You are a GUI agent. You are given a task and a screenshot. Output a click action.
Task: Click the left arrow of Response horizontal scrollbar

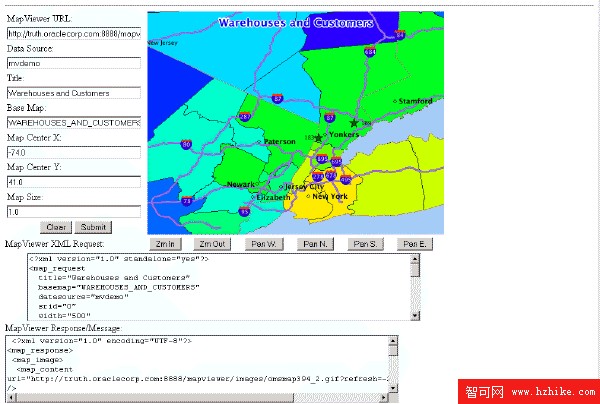coord(11,397)
